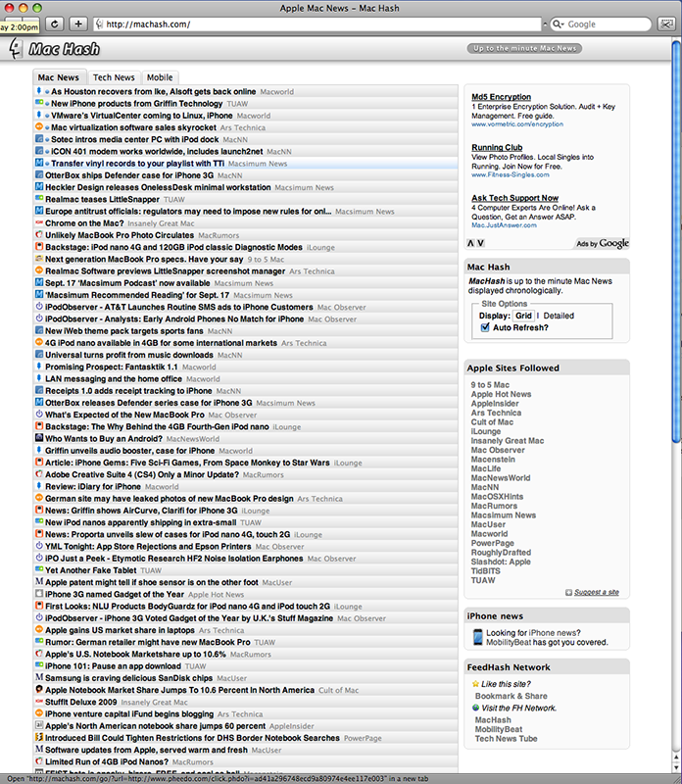The height and width of the screenshot is (784, 682).
Task: Click the iPhone icon in iPhone news box
Action: point(477,637)
